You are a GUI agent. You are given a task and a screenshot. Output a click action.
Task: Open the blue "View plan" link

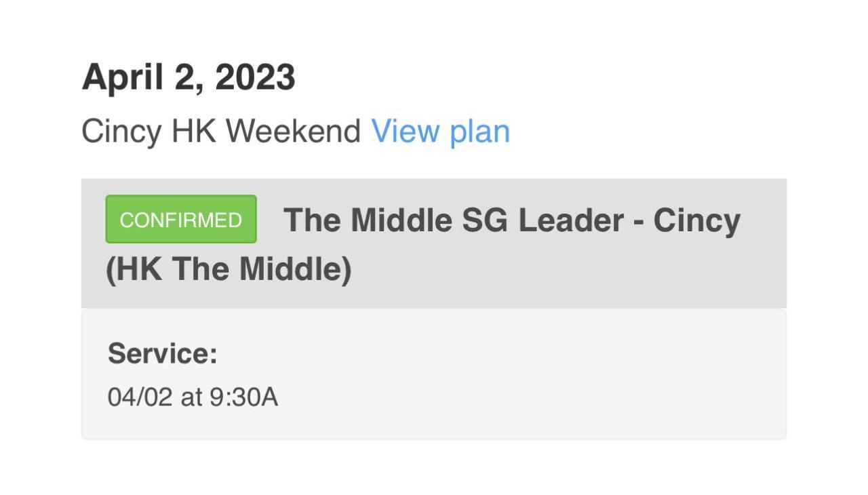tap(440, 132)
